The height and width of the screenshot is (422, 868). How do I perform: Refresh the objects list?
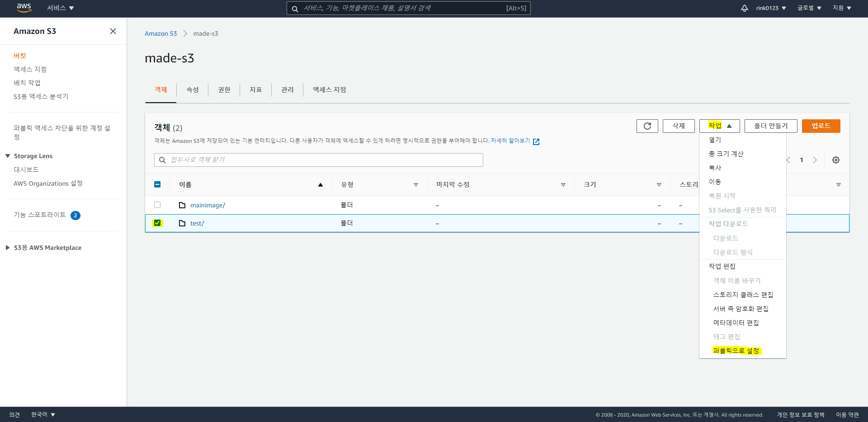[x=647, y=126]
